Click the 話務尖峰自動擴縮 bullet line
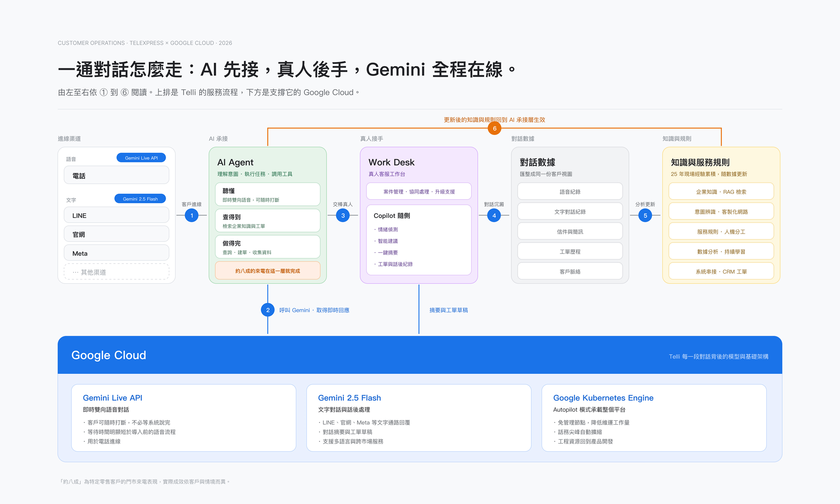Viewport: 840px width, 504px height. point(578,432)
